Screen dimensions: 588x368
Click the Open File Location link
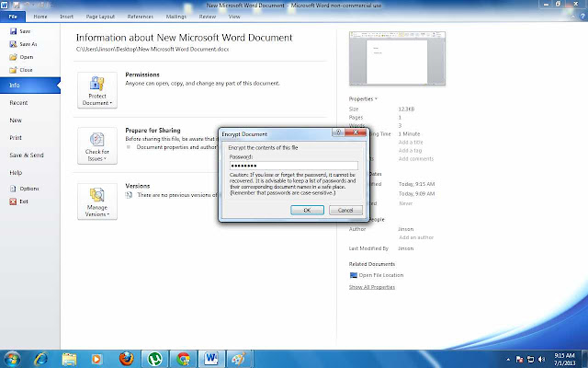coord(377,275)
